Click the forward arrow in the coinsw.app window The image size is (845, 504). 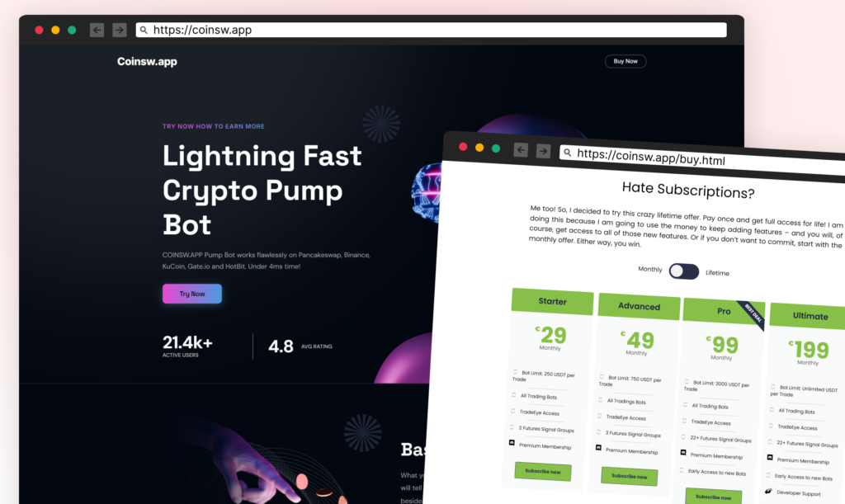click(x=120, y=30)
